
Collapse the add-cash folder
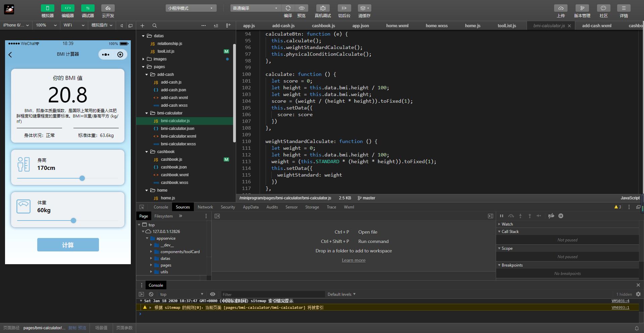pos(147,75)
